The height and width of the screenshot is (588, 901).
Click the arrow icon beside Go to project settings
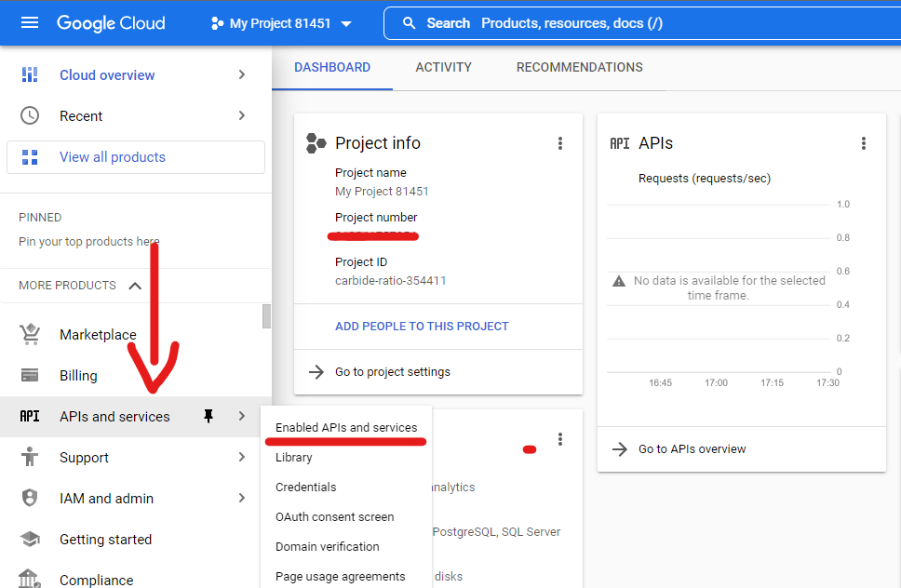coord(316,372)
